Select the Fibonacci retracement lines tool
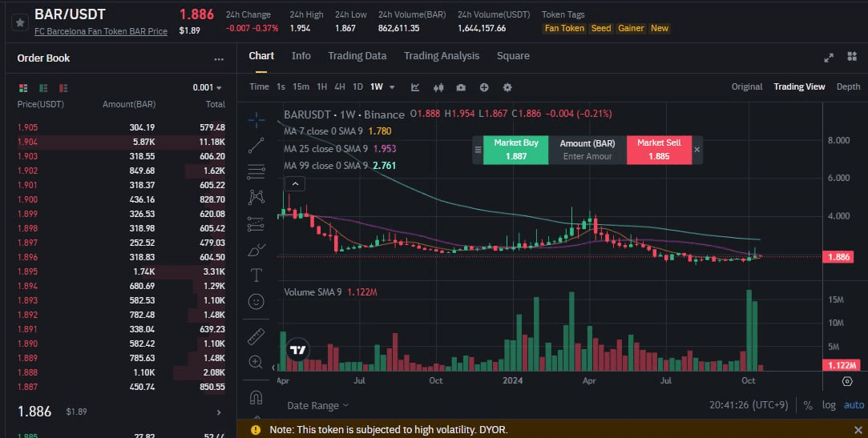Image resolution: width=868 pixels, height=438 pixels. tap(256, 172)
